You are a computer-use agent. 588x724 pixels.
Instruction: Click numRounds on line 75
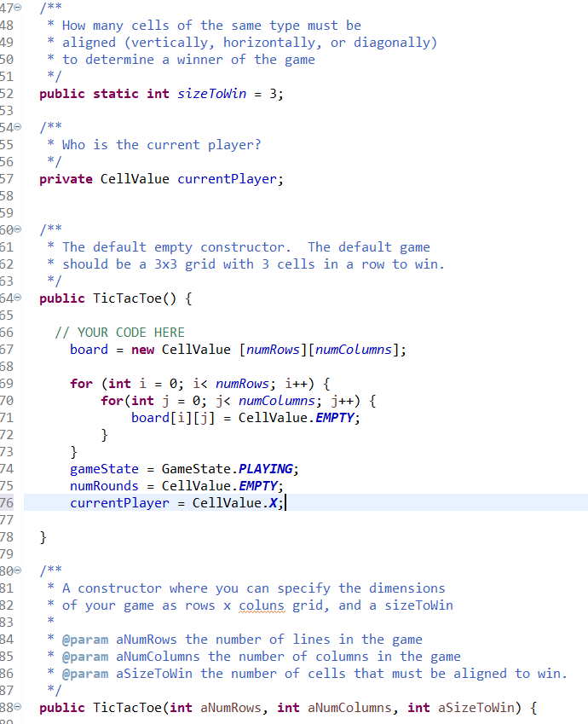(x=104, y=486)
